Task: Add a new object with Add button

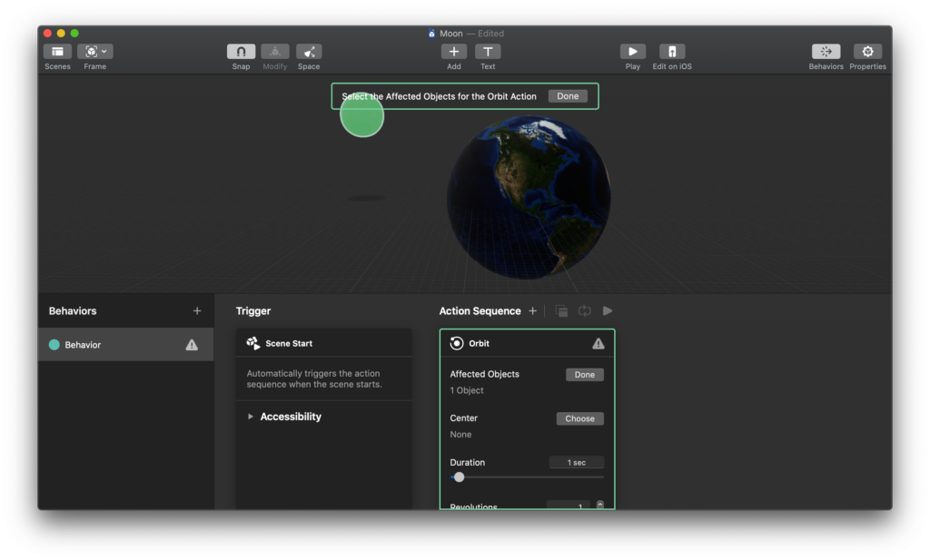Action: [x=454, y=52]
